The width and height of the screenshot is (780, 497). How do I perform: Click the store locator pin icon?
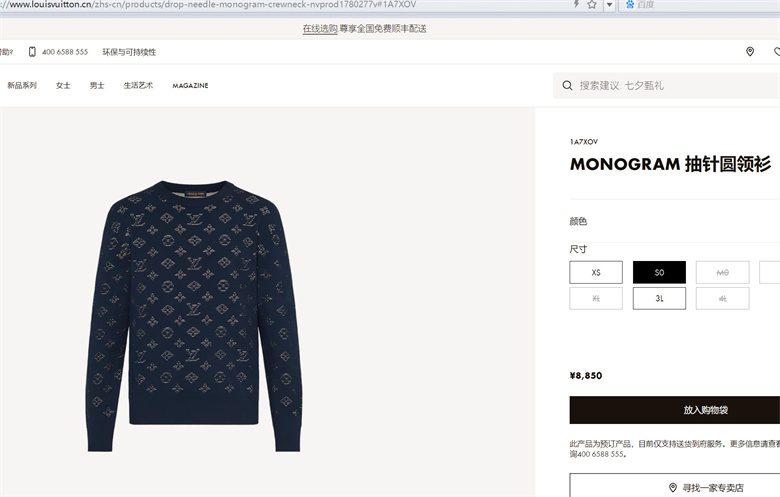[x=750, y=52]
